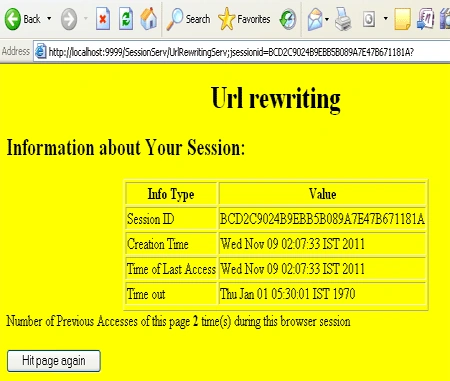This screenshot has height=381, width=450.
Task: Click 'Information about Your Session:' heading
Action: coord(126,147)
